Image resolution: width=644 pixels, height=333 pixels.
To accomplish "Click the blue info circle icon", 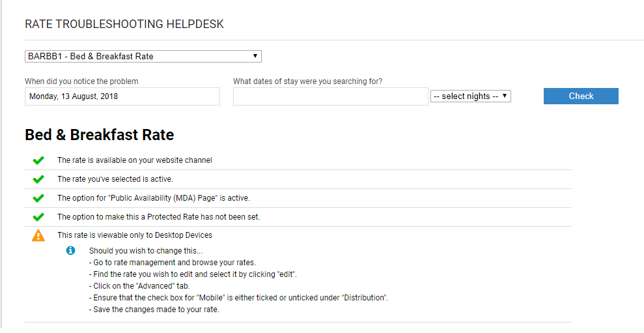I will [70, 250].
